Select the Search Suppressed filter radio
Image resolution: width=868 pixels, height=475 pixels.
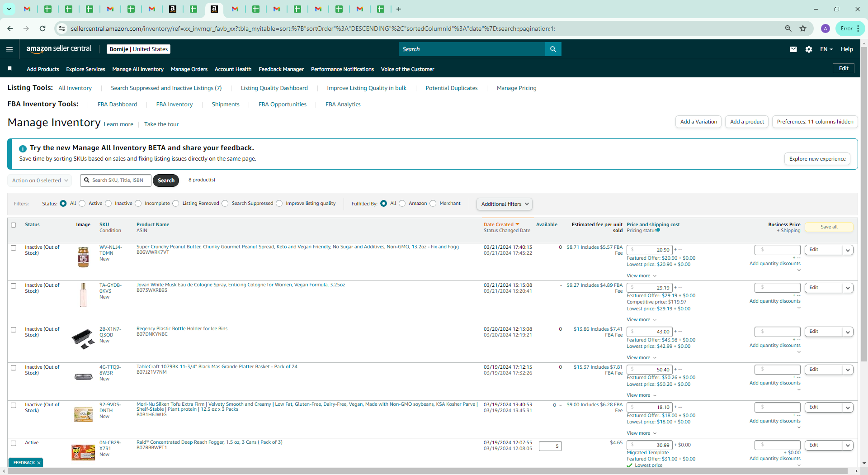click(225, 204)
